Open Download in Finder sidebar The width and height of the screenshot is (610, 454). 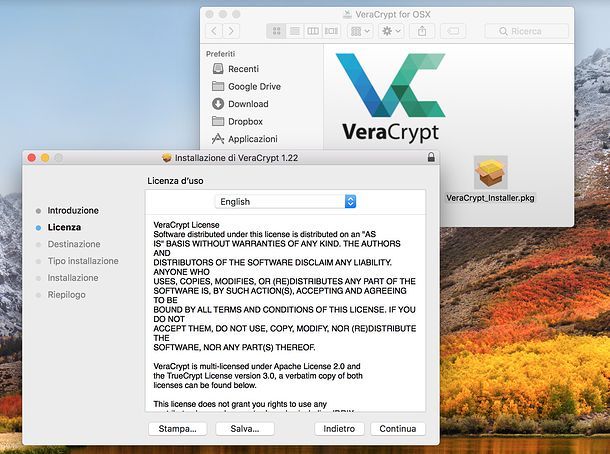pyautogui.click(x=240, y=104)
